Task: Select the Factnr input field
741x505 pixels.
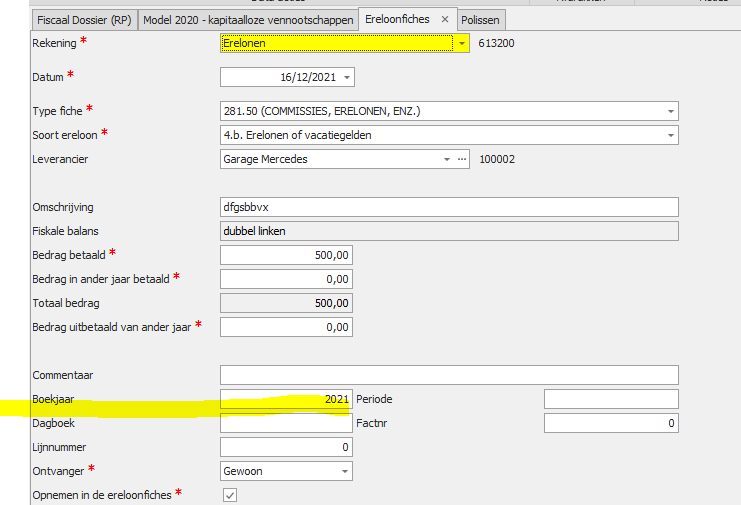Action: coord(611,423)
